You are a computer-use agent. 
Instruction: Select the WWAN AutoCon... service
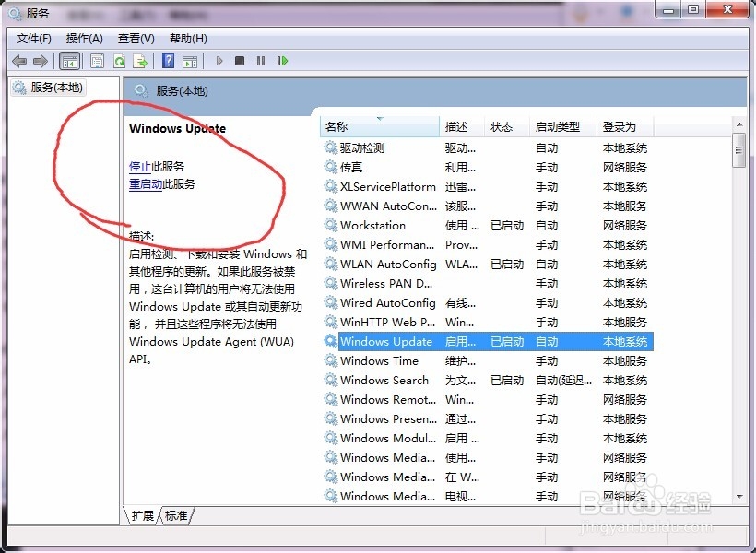pos(487,206)
